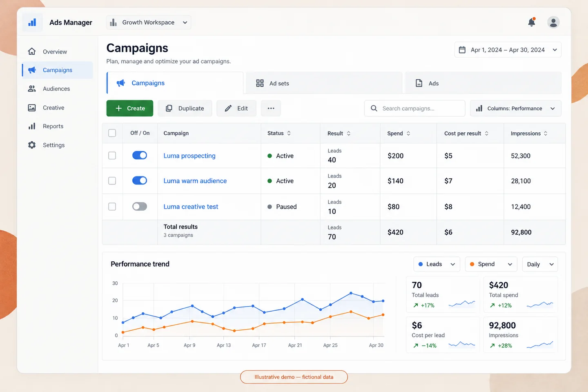Screen dimensions: 588x392
Task: Click the Settings gear icon in sidebar
Action: pyautogui.click(x=32, y=145)
